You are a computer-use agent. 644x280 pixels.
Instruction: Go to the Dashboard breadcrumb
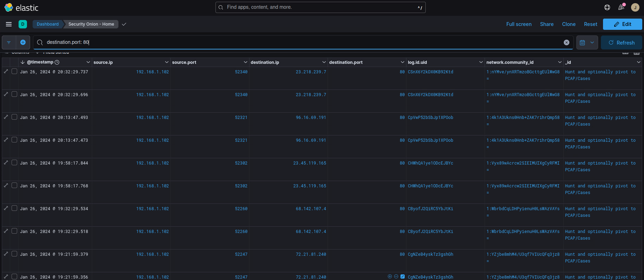pyautogui.click(x=48, y=24)
